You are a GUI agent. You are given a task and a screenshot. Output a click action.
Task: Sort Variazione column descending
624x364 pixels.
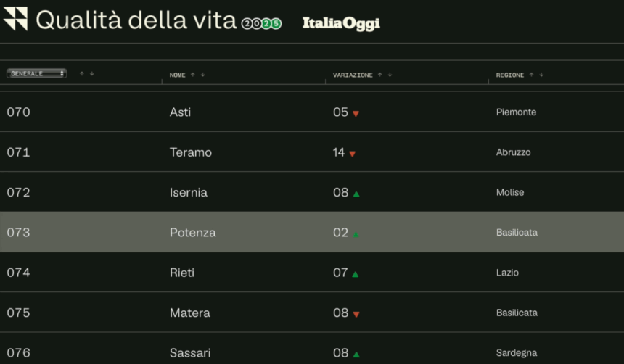pos(390,75)
